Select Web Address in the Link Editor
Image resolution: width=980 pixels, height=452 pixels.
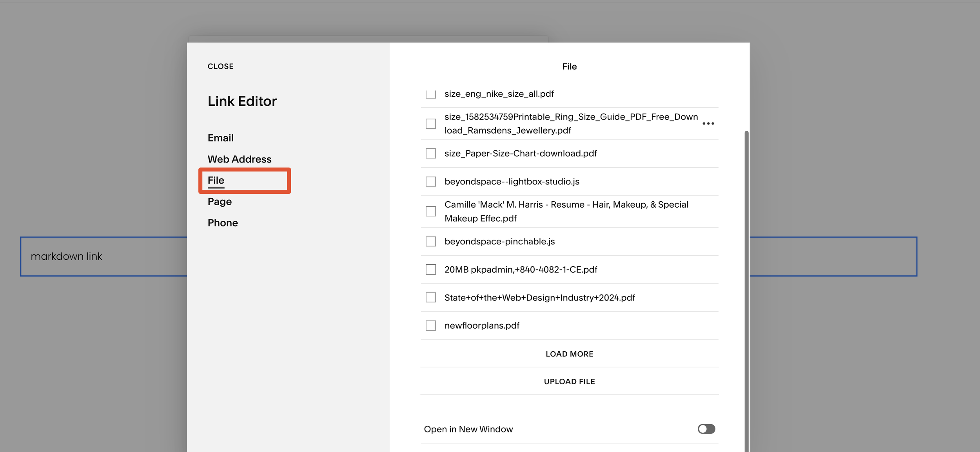pos(240,159)
